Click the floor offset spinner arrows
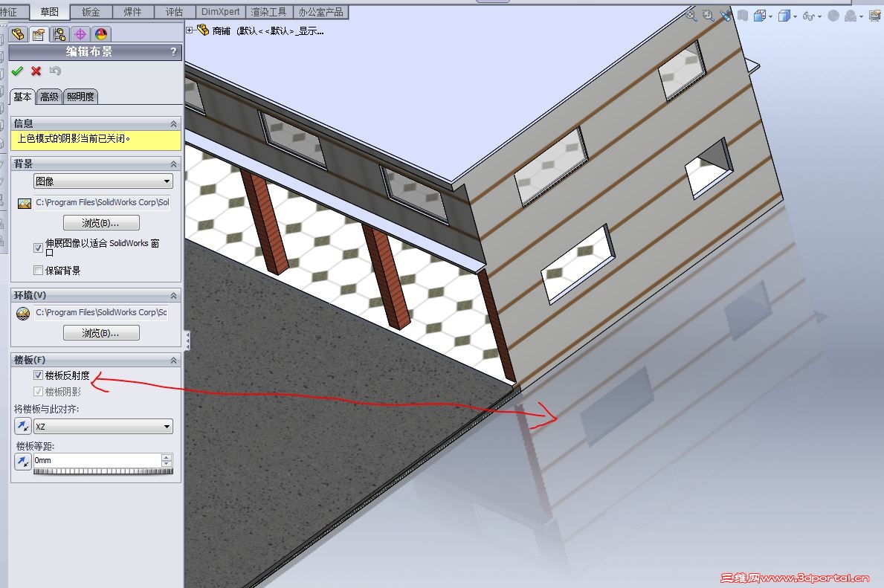 pyautogui.click(x=167, y=461)
